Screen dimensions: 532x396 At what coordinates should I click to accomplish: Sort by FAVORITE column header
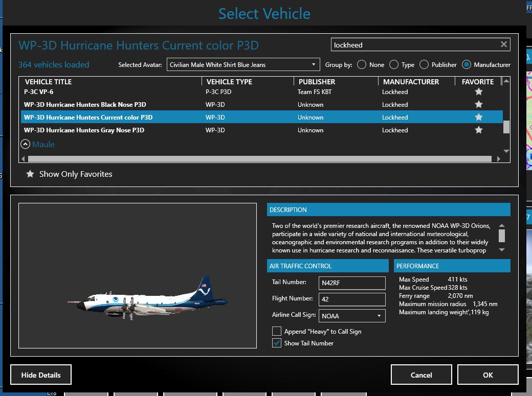[x=477, y=82]
